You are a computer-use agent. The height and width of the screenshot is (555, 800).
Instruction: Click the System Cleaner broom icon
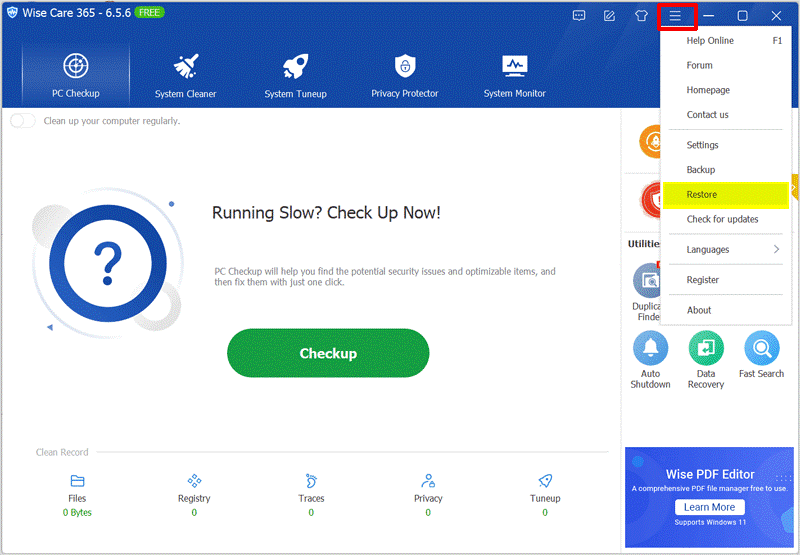tap(186, 66)
